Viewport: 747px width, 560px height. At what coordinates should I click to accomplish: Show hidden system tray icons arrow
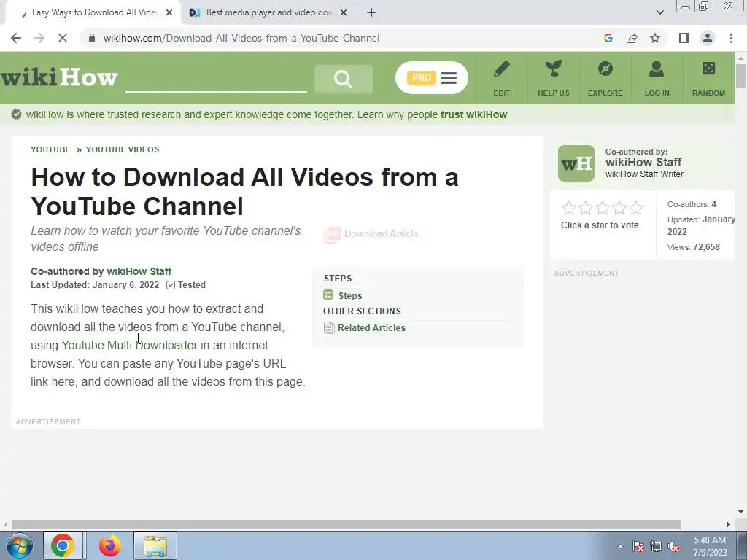[x=620, y=546]
